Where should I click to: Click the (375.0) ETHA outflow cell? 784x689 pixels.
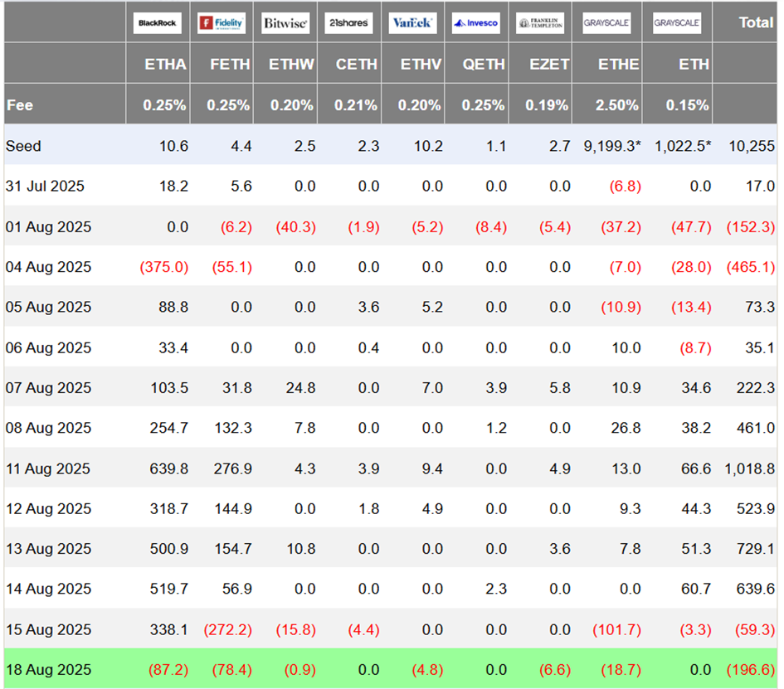point(164,267)
